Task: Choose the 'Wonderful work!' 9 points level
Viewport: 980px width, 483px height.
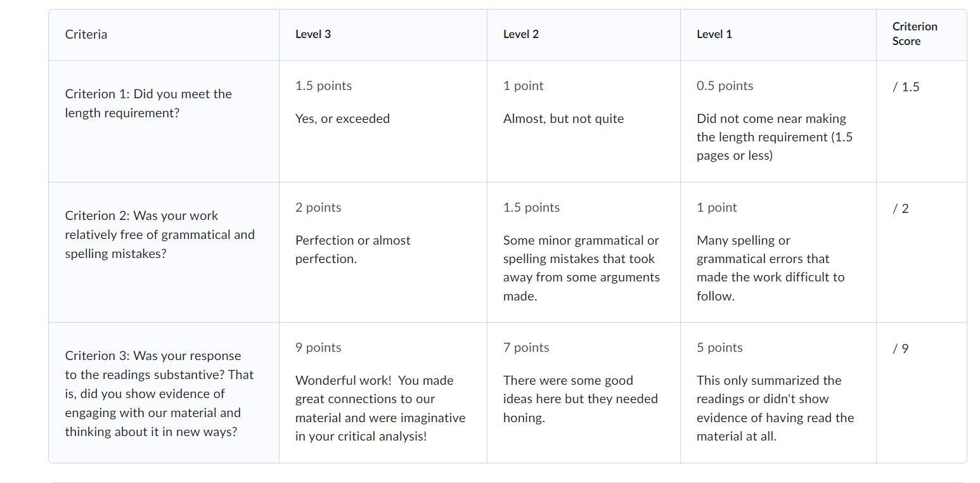Action: point(380,408)
